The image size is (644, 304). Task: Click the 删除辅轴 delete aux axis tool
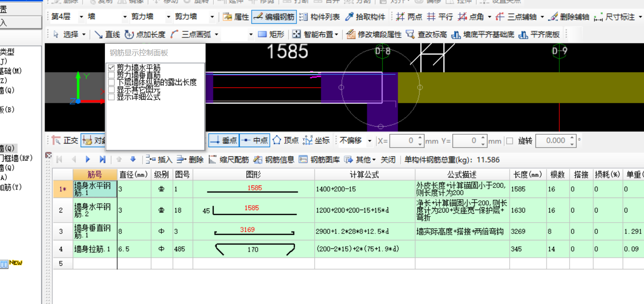pyautogui.click(x=570, y=17)
